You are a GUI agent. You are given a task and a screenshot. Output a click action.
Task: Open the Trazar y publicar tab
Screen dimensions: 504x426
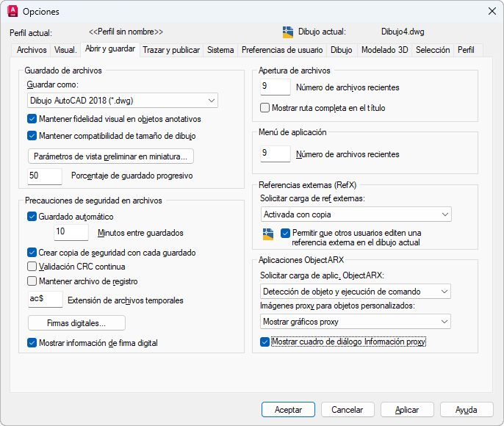[171, 50]
